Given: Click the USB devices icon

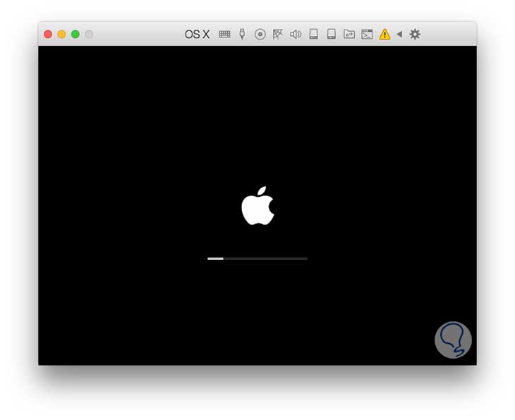Looking at the screenshot, I should [x=242, y=34].
